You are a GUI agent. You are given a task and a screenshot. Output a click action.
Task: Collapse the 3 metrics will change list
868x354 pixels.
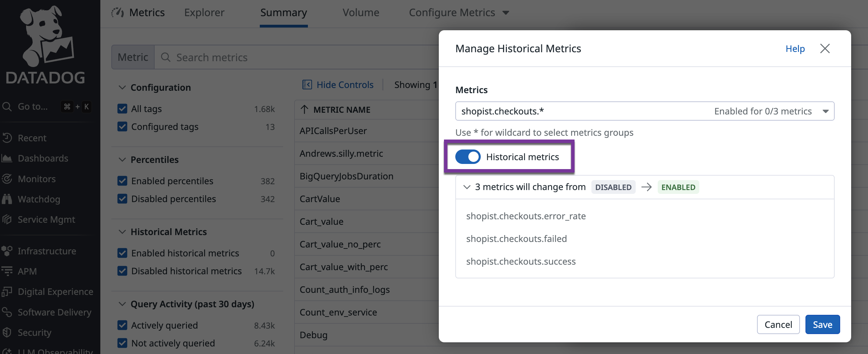(467, 187)
